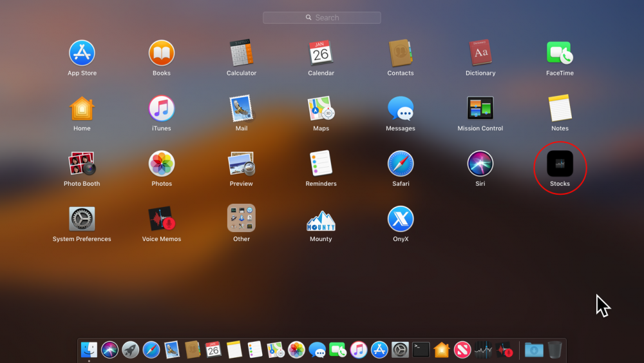Open Contacts book in the Dock
Image resolution: width=644 pixels, height=363 pixels.
192,350
